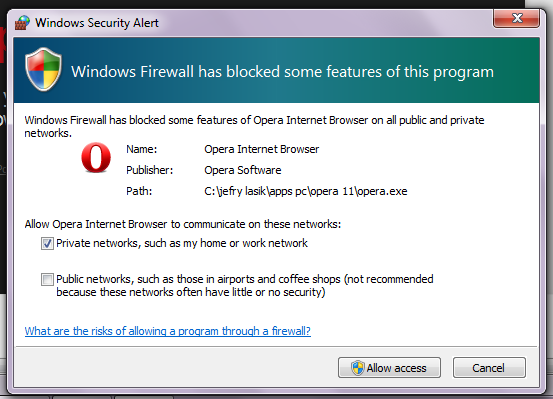Click the Allow access button

(x=389, y=368)
